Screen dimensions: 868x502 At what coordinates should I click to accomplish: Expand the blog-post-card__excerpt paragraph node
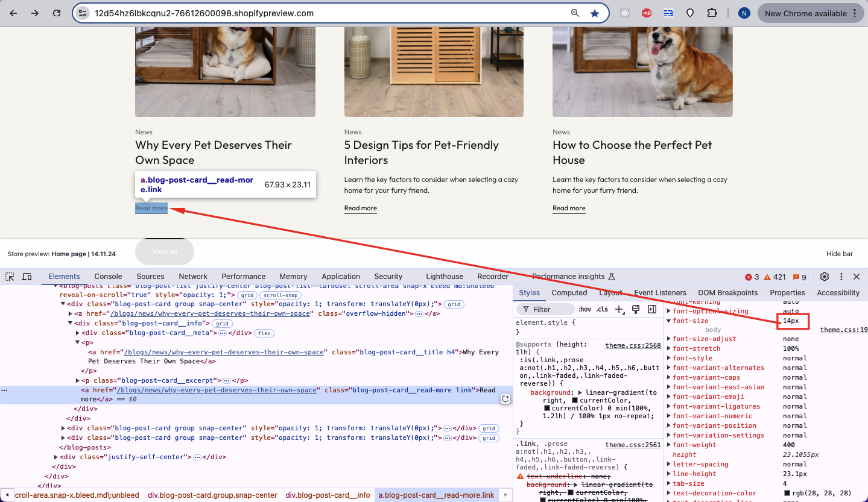click(x=78, y=381)
